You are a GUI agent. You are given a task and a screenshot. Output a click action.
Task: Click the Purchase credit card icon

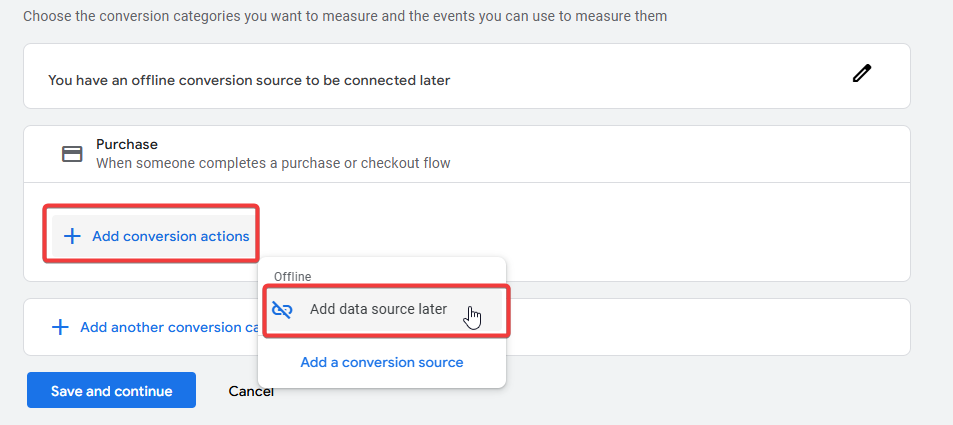pos(72,154)
